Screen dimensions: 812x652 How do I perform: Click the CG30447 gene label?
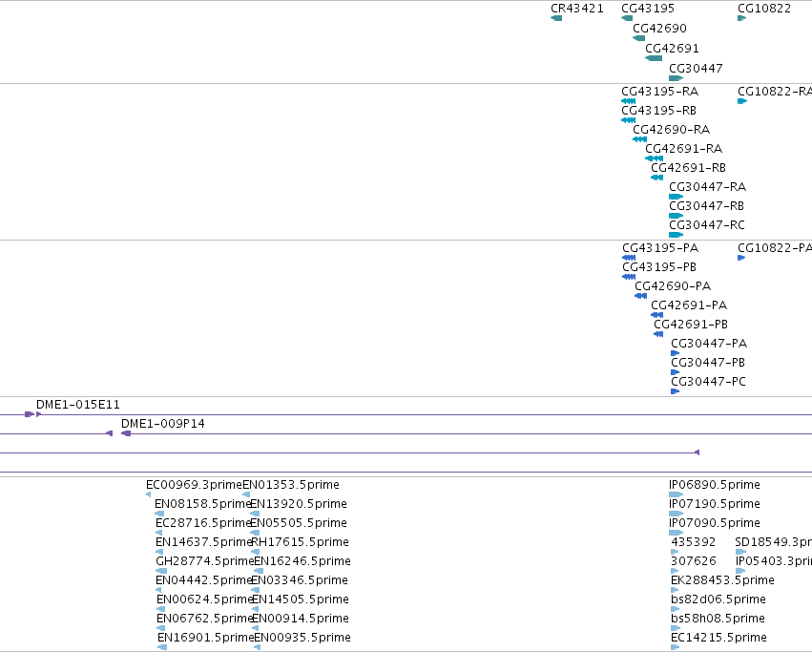click(x=696, y=69)
